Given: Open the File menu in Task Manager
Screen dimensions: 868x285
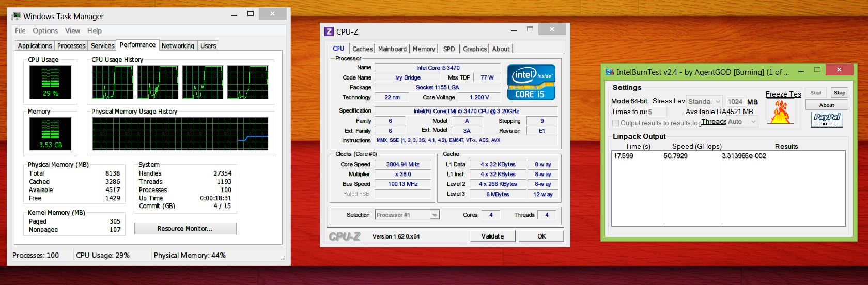Looking at the screenshot, I should click(20, 31).
